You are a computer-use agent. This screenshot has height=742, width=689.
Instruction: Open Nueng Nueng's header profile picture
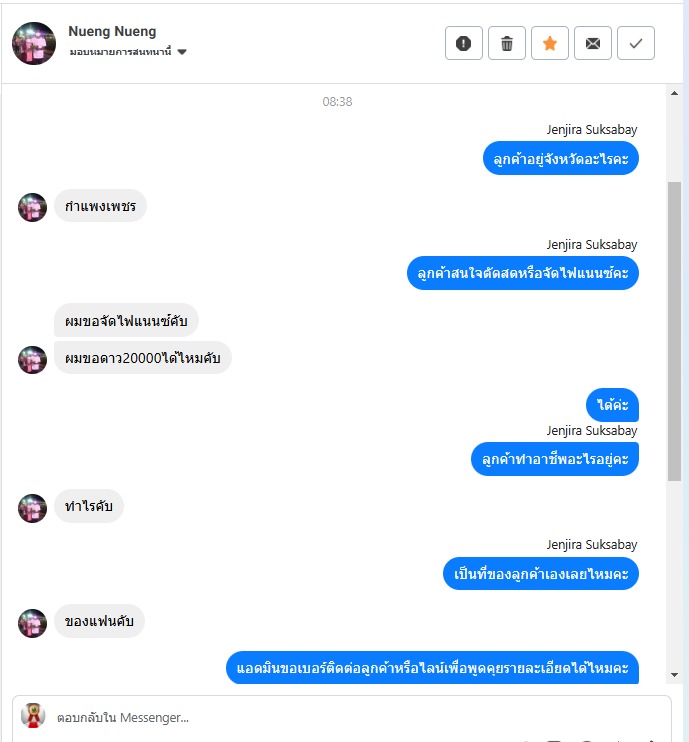(34, 43)
